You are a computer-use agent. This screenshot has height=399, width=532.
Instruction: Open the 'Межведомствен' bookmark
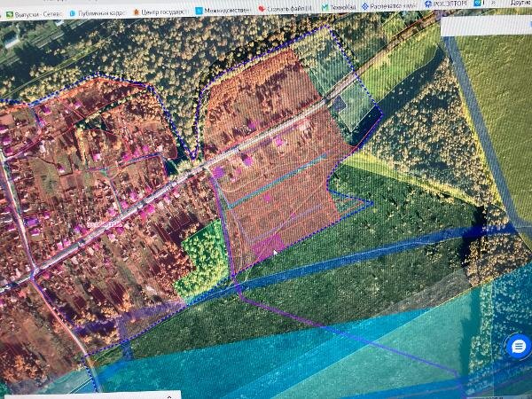(x=223, y=10)
